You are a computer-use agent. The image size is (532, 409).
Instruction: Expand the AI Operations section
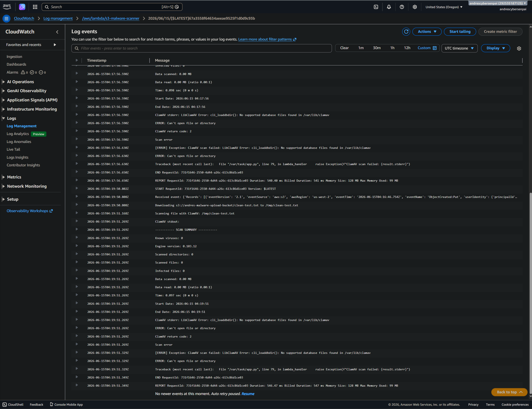[x=3, y=82]
